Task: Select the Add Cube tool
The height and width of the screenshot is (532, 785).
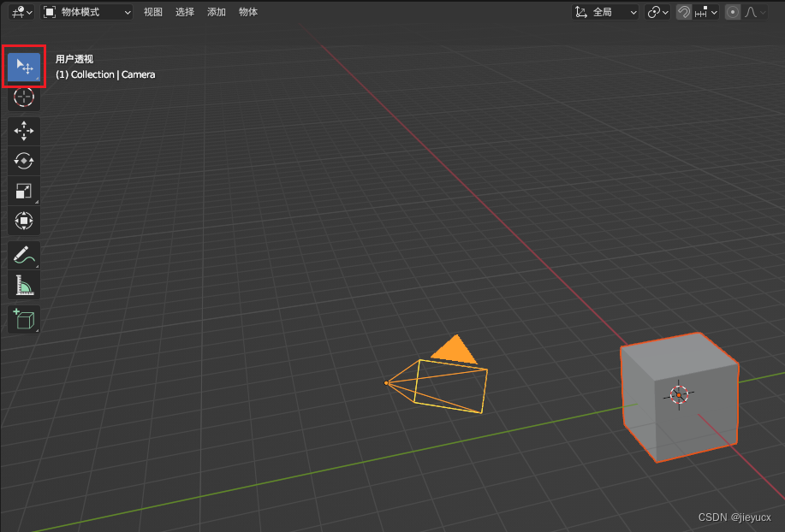Action: click(24, 319)
